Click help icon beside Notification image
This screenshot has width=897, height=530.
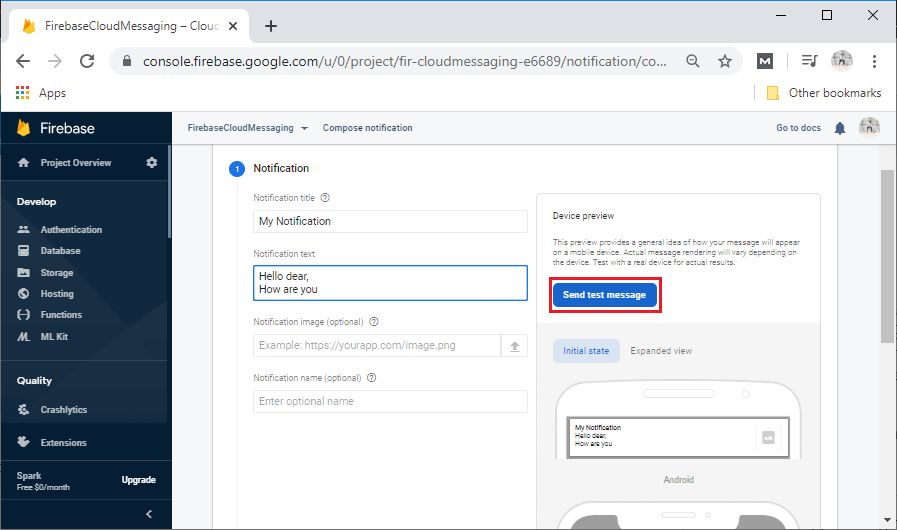[374, 322]
